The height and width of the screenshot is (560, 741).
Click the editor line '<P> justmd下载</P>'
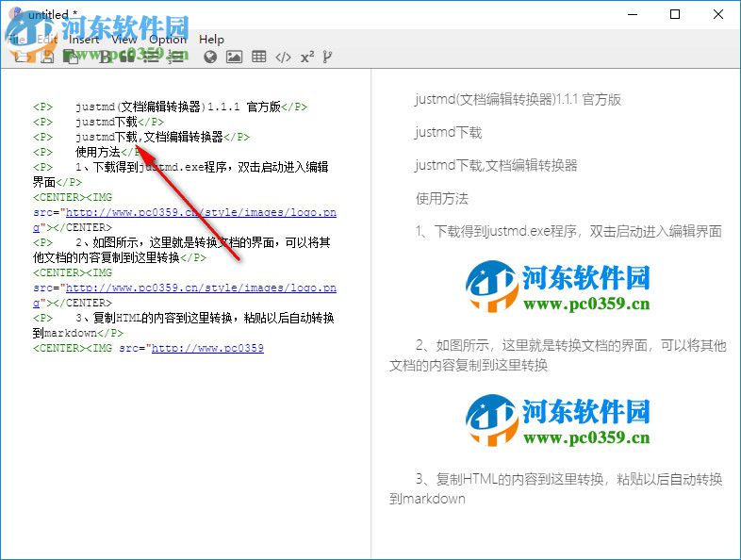98,122
